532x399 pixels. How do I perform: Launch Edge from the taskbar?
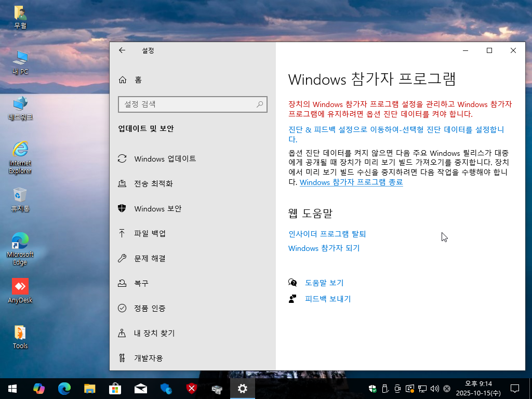[x=64, y=389]
